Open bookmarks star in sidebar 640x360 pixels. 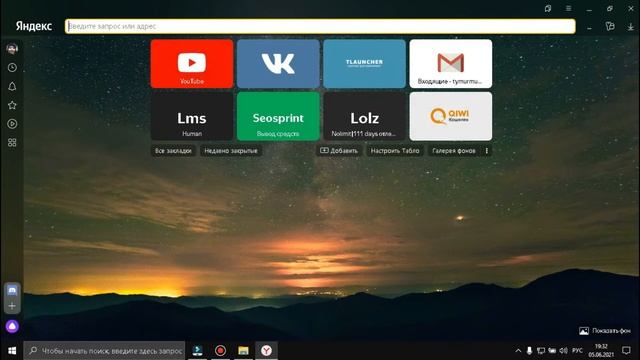[x=12, y=105]
